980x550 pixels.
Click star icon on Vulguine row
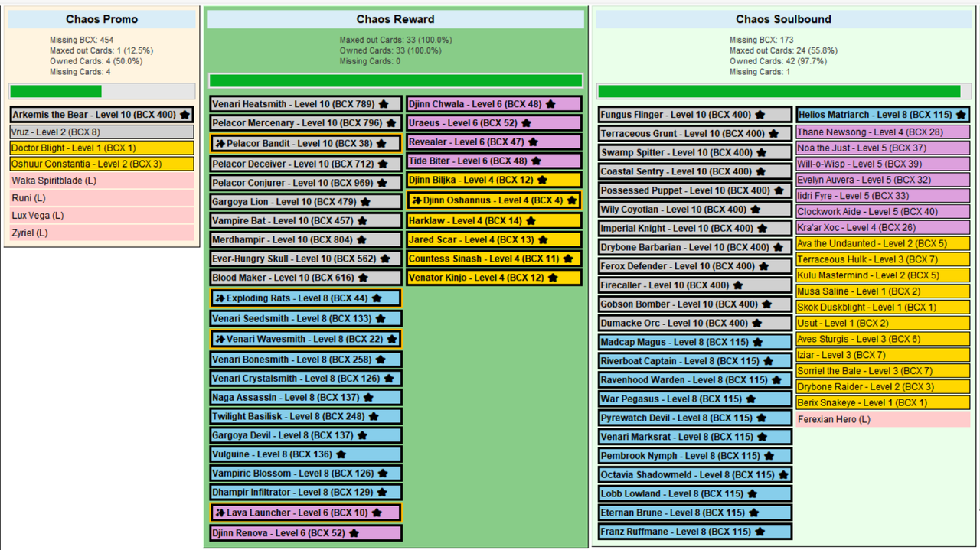pyautogui.click(x=341, y=454)
